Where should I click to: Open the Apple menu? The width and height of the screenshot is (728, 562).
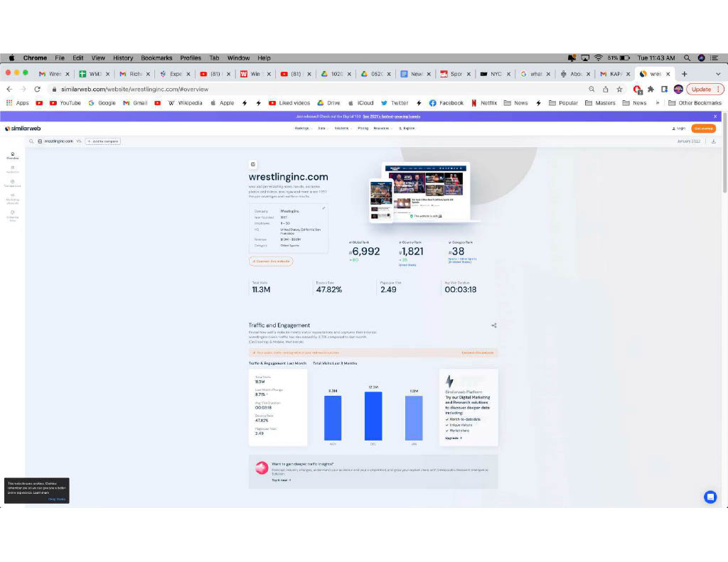[11, 58]
